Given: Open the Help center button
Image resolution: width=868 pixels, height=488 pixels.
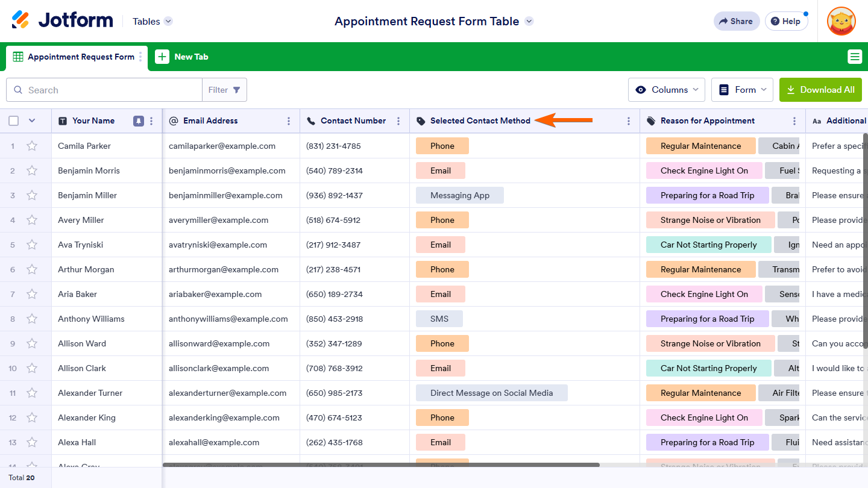Looking at the screenshot, I should click(x=786, y=21).
